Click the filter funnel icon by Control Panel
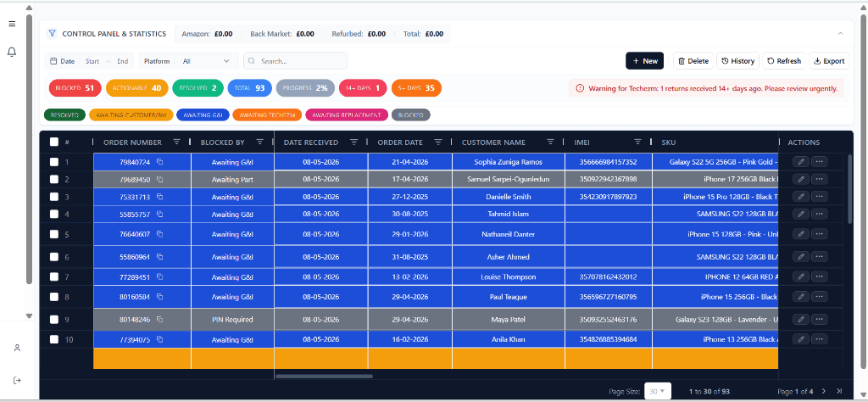The width and height of the screenshot is (868, 402). pos(53,34)
